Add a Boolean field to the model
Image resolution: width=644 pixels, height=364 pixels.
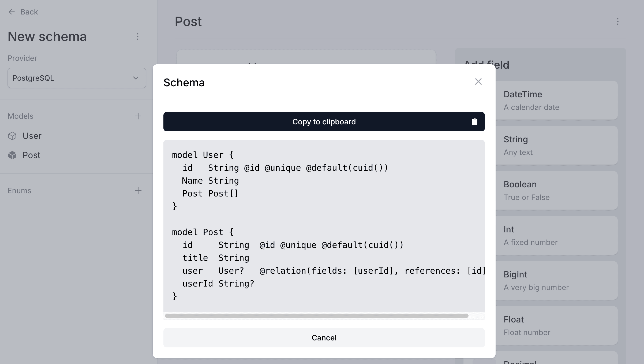click(x=558, y=190)
